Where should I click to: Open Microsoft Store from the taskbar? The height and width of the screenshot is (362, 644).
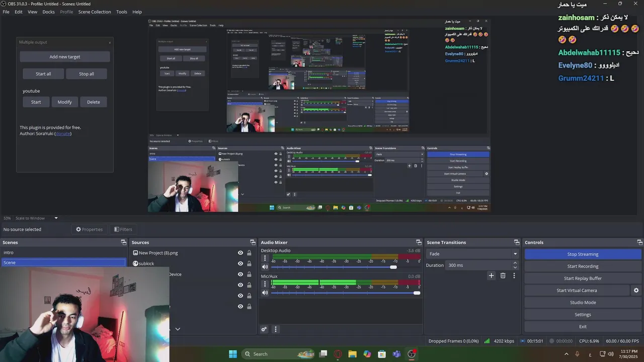pos(382,354)
